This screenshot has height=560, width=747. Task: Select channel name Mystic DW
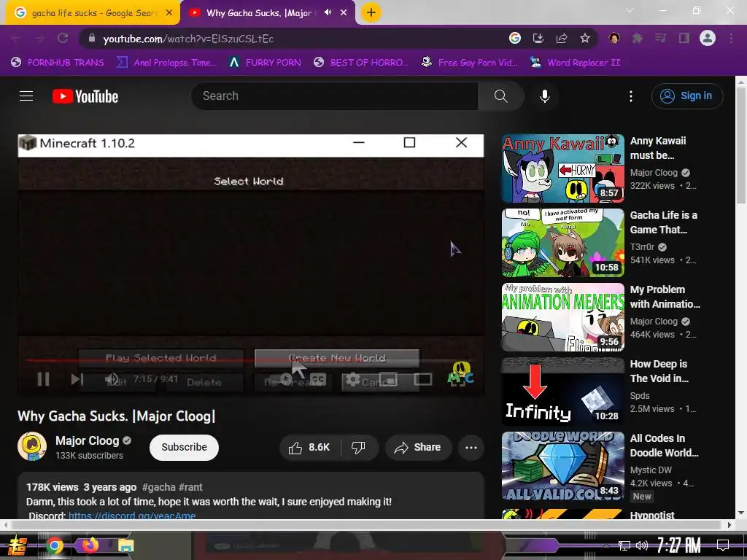pyautogui.click(x=651, y=470)
